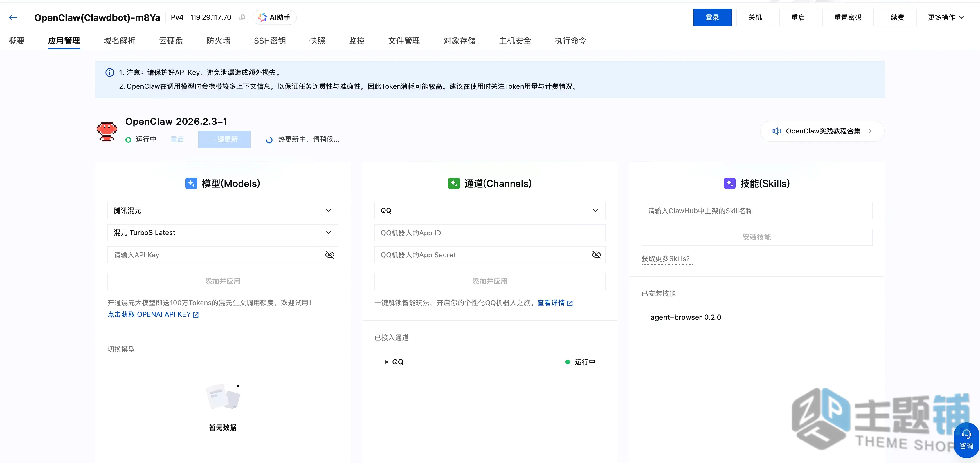Switch to the 主机安全 tab

point(515,41)
